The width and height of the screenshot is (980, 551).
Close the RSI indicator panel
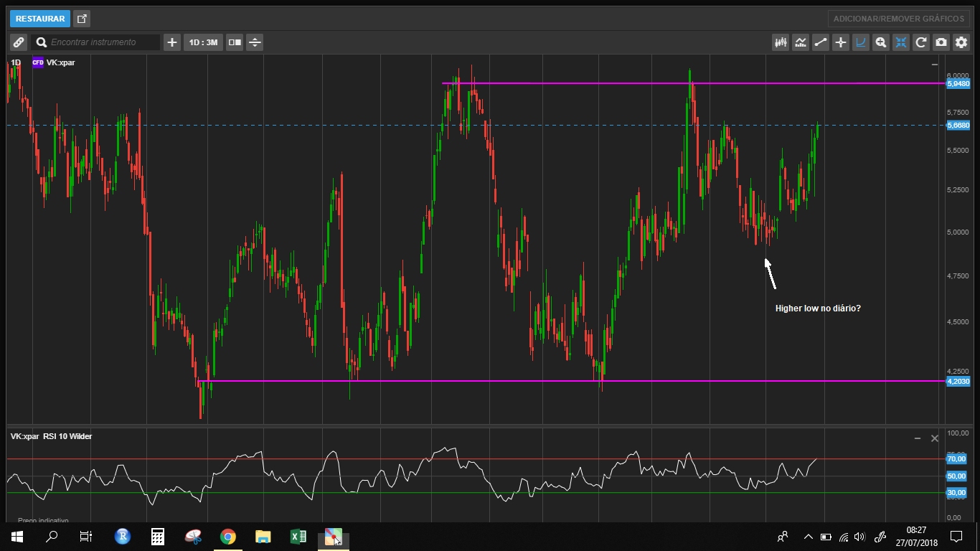point(935,438)
